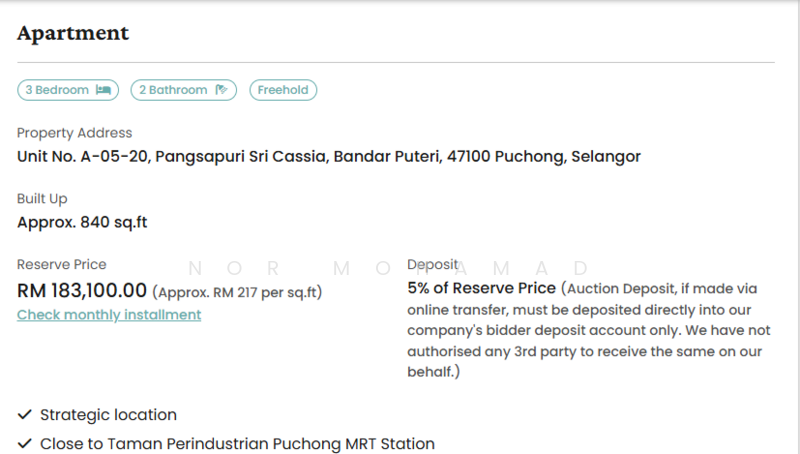The image size is (800, 454).
Task: Click the checkmark beside Close to Taman Perindustrian
Action: [25, 444]
